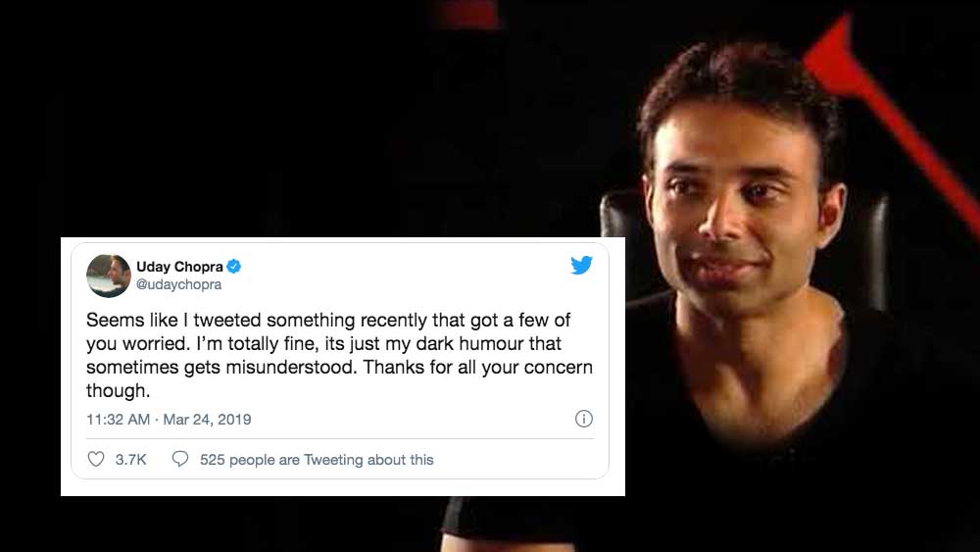The width and height of the screenshot is (980, 552).
Task: Like the tweet with the heart icon
Action: pyautogui.click(x=96, y=459)
